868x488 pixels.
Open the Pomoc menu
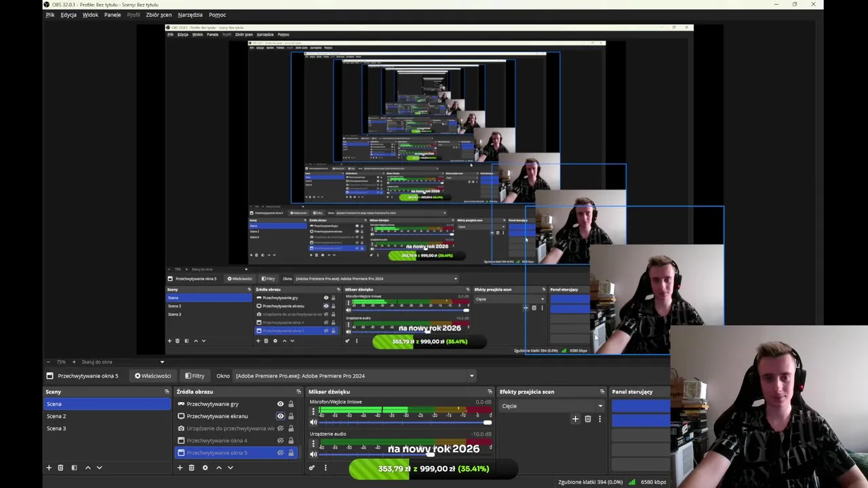(217, 15)
